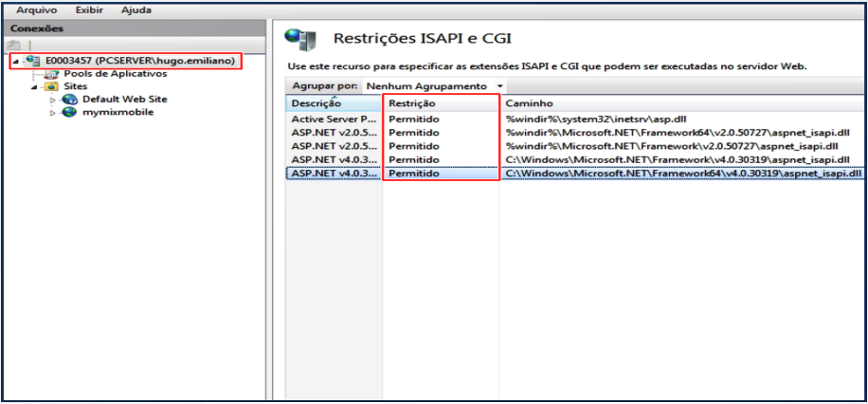Select E0003457 (PCSERVER\hugo.emiliano) in tree
The width and height of the screenshot is (868, 404).
pos(140,61)
